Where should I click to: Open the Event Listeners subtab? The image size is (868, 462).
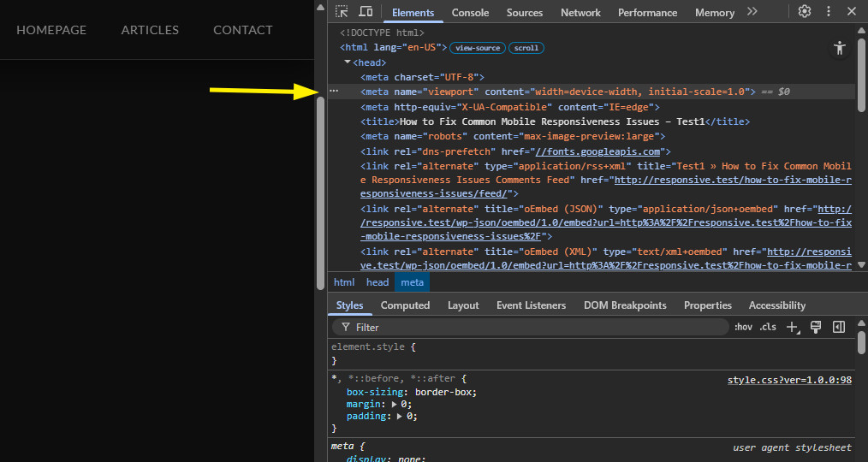pyautogui.click(x=532, y=305)
